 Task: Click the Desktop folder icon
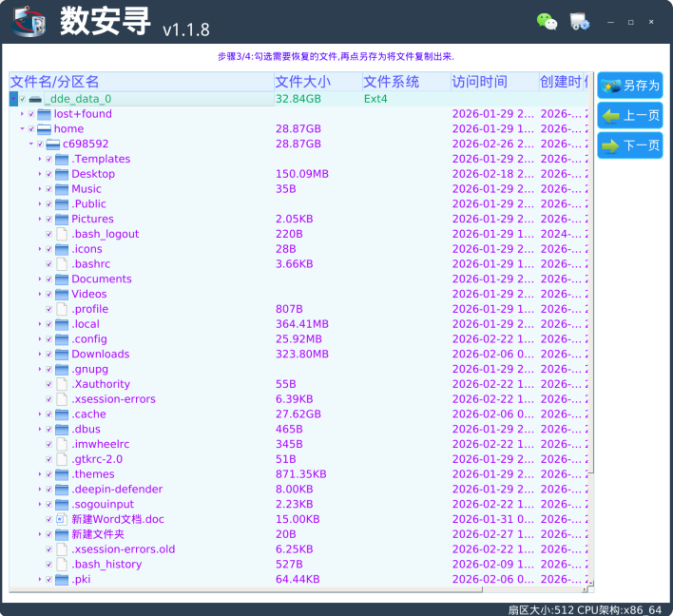(x=62, y=174)
